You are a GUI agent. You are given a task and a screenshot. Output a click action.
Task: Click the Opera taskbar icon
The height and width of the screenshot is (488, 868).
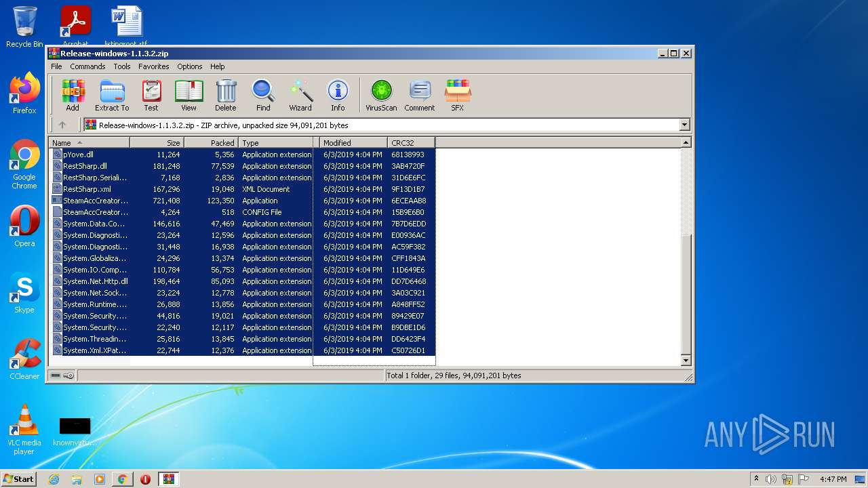tap(145, 479)
